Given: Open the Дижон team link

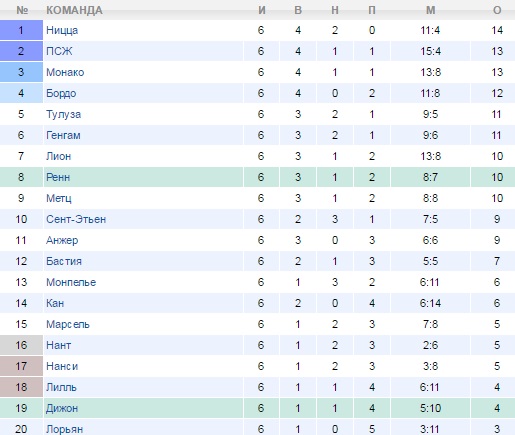Looking at the screenshot, I should point(62,408).
